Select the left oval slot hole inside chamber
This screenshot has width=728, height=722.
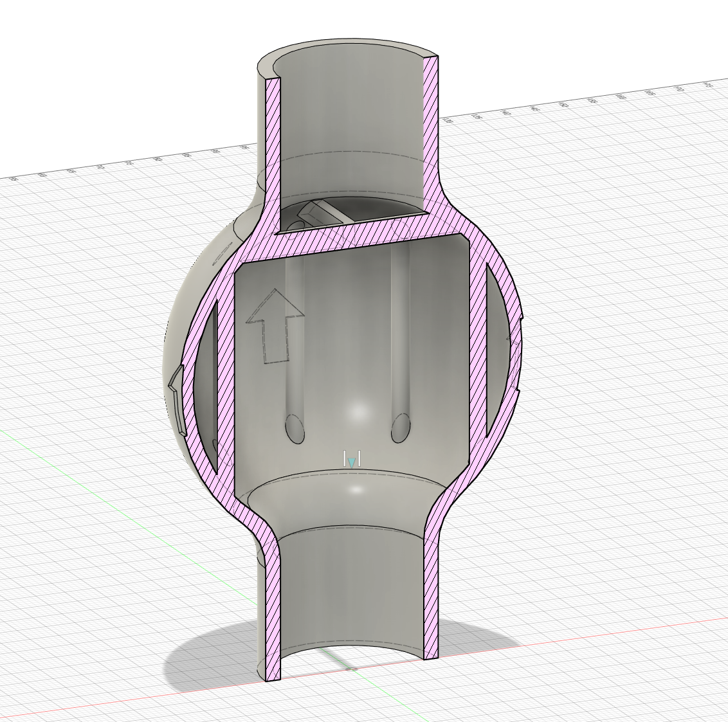(x=295, y=429)
